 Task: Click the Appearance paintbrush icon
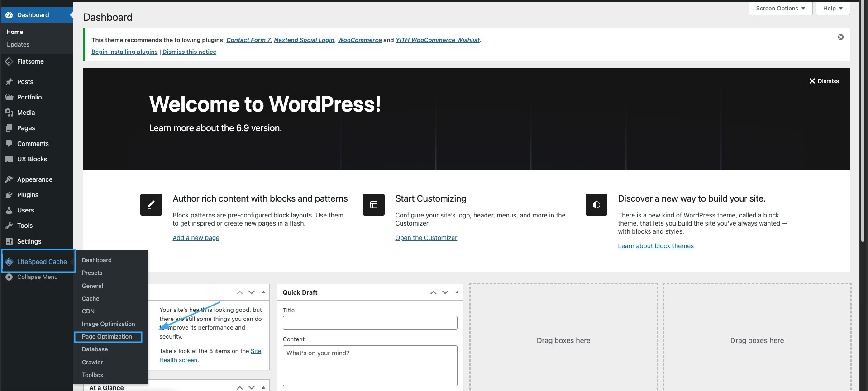(9, 179)
